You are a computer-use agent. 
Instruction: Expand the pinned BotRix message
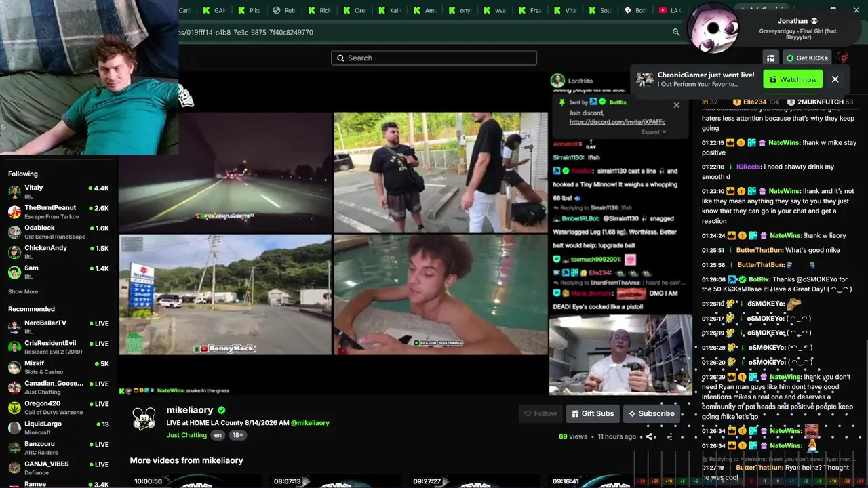tap(654, 131)
